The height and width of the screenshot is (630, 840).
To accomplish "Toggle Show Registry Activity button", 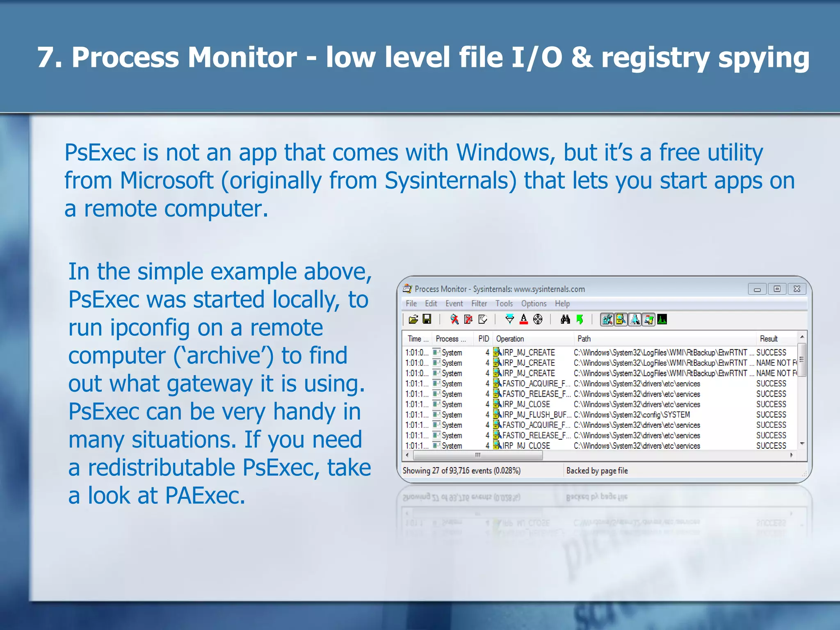I will coord(607,319).
